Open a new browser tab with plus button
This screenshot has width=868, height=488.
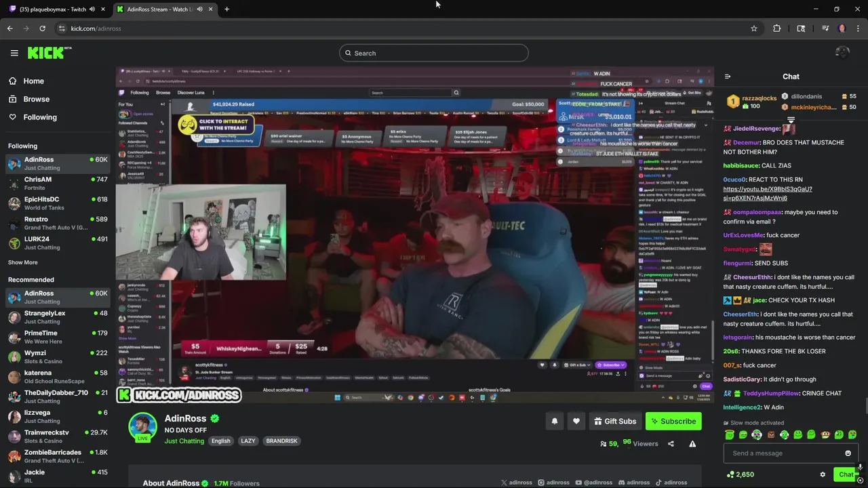226,9
